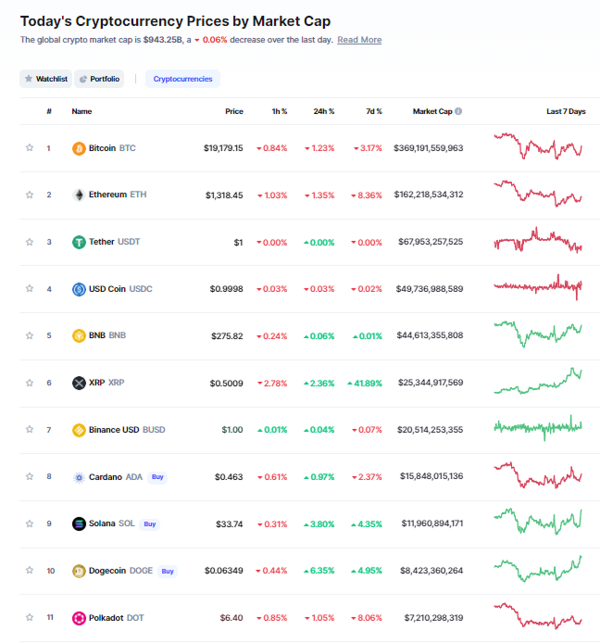Click the Last 7 Days column header
The image size is (600, 643).
(x=566, y=111)
